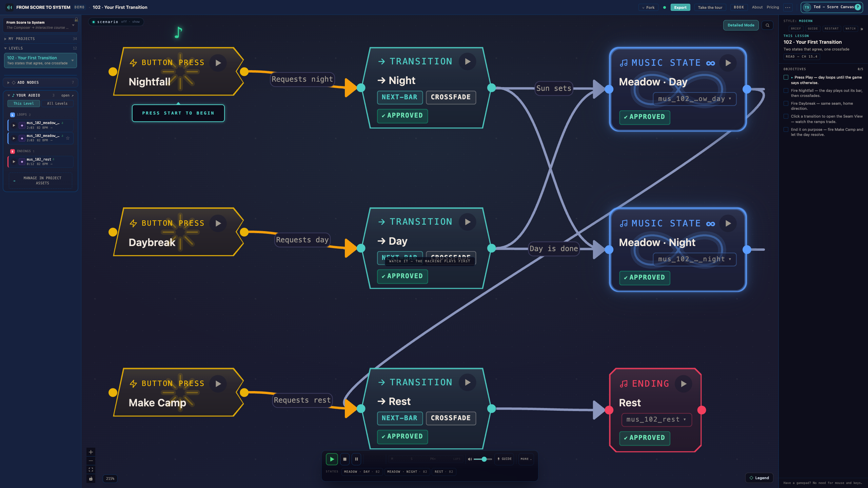Open the About page link
Viewport: 868px width, 488px height.
pos(757,7)
